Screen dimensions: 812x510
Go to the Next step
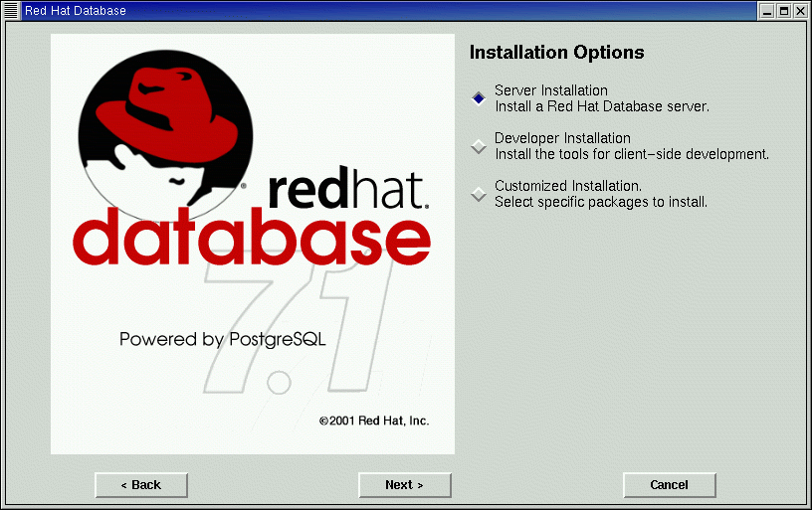tap(405, 485)
